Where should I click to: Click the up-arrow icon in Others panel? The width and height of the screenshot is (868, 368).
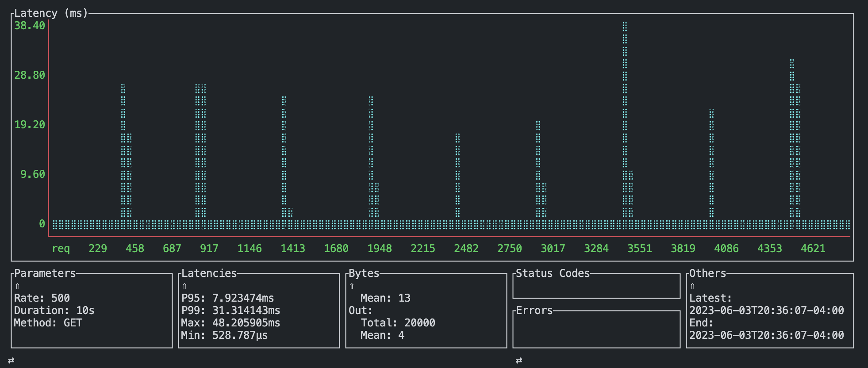tap(692, 286)
